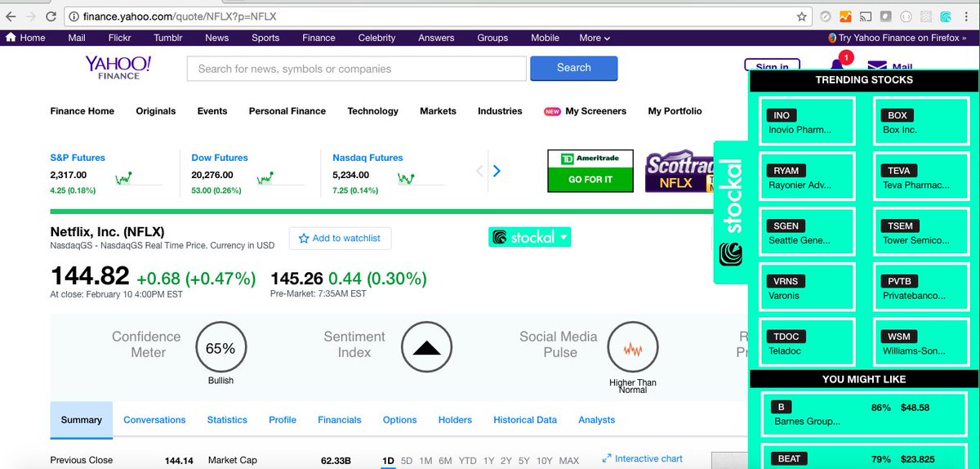Select the YTD chart range
Screen dimensions: 980x469
click(467, 461)
